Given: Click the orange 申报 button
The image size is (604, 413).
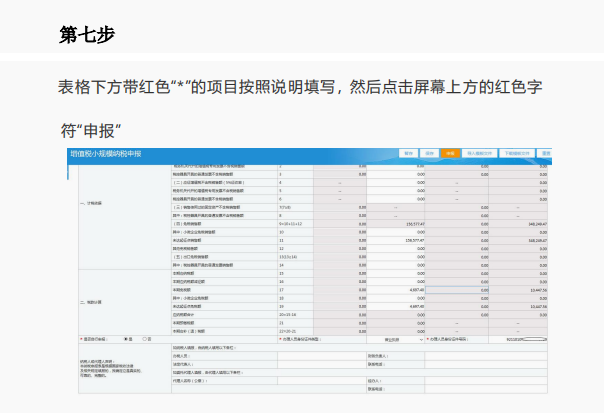Looking at the screenshot, I should click(450, 153).
